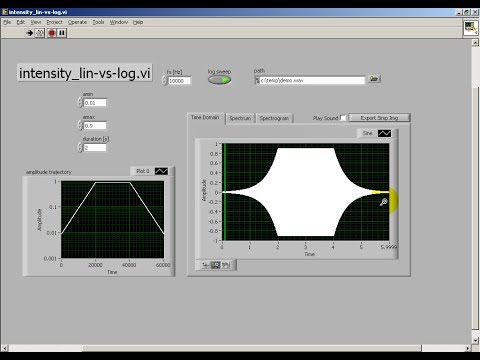Click the Plot 0 legend line icon
The image size is (480, 360).
pos(161,171)
